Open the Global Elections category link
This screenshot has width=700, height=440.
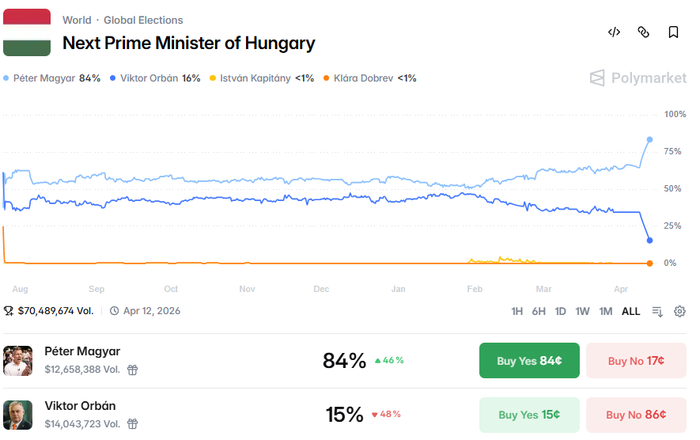tap(143, 20)
